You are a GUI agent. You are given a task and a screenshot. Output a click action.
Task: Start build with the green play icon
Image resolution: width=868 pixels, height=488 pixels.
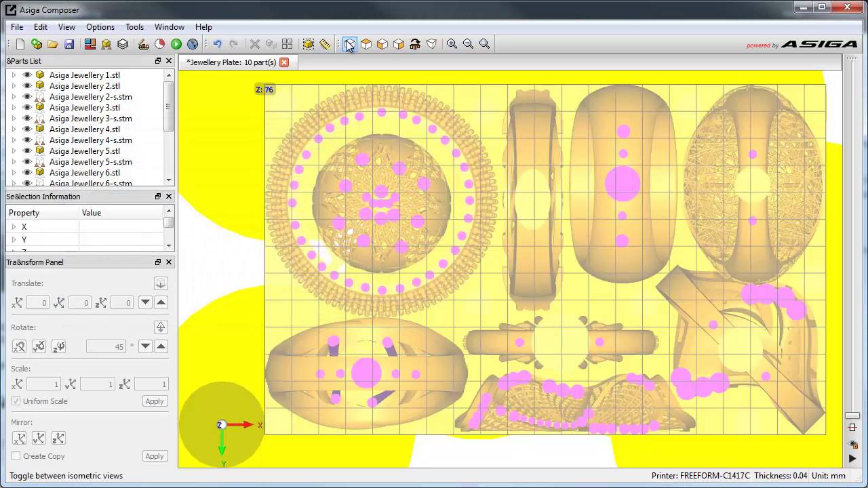(x=176, y=44)
